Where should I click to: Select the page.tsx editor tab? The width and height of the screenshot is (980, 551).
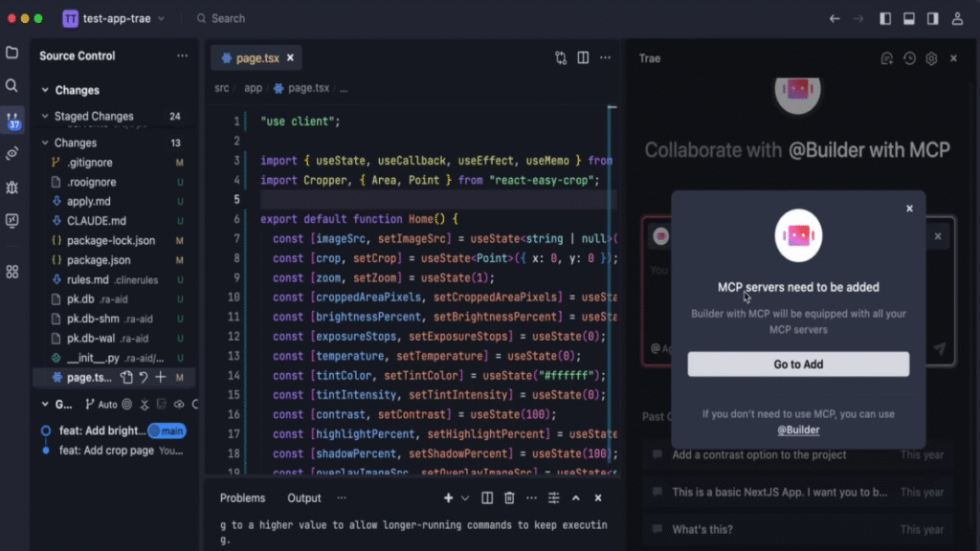[x=256, y=58]
